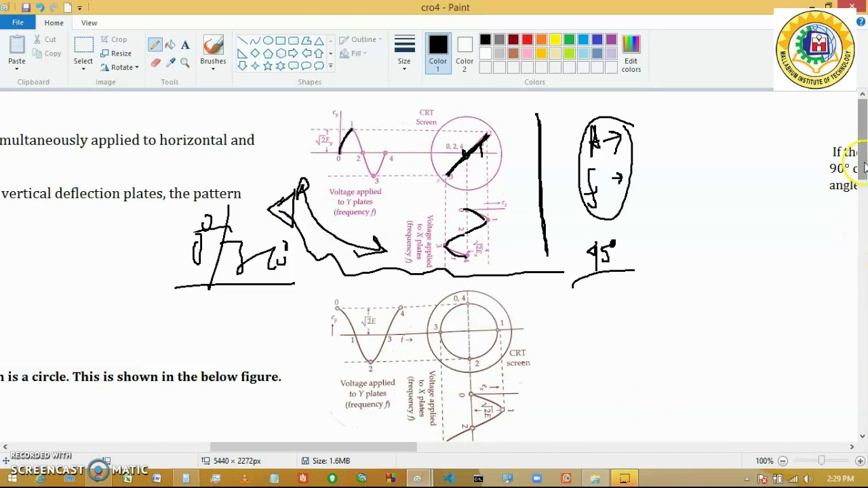Activate the Text tool
The height and width of the screenshot is (488, 868).
click(185, 45)
